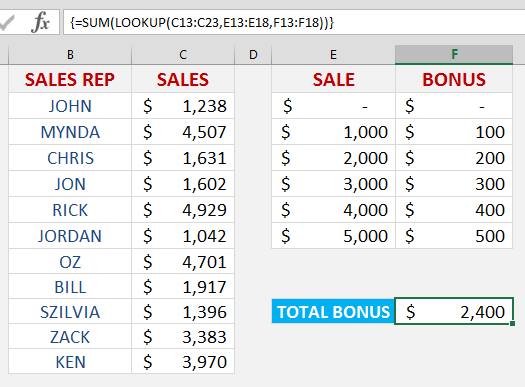The image size is (525, 387).
Task: Select the 5,000 sale threshold cell
Action: (333, 236)
